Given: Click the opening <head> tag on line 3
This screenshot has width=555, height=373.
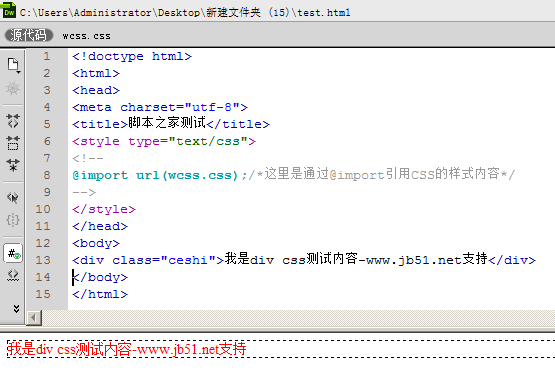Looking at the screenshot, I should coord(96,90).
